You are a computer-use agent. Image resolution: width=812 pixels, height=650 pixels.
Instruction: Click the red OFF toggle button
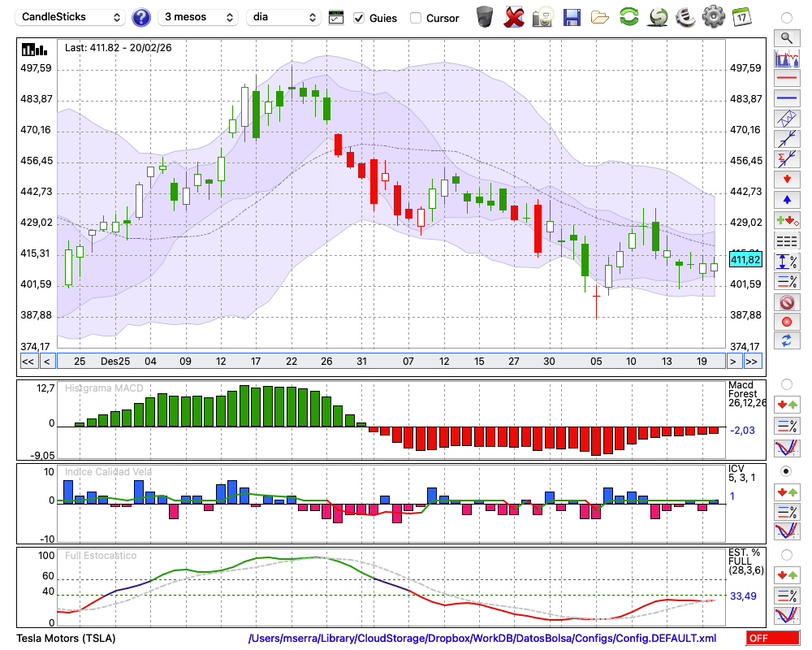[771, 639]
